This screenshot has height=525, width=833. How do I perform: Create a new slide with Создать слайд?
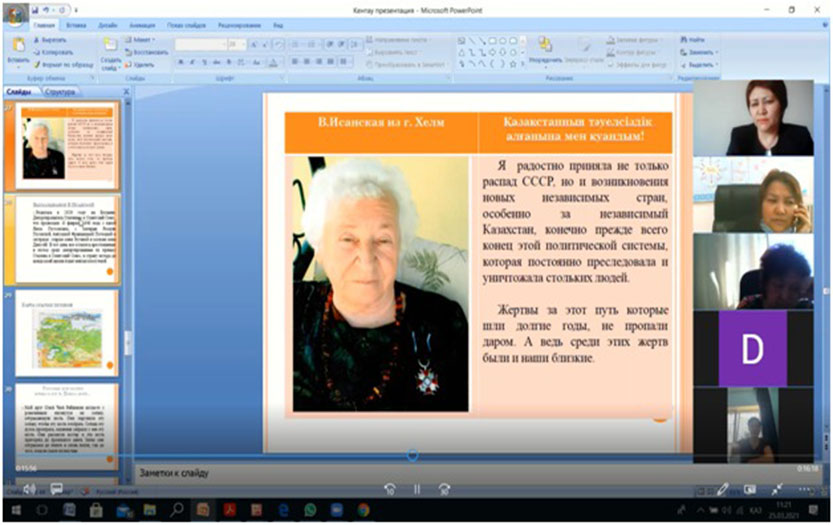(x=109, y=48)
